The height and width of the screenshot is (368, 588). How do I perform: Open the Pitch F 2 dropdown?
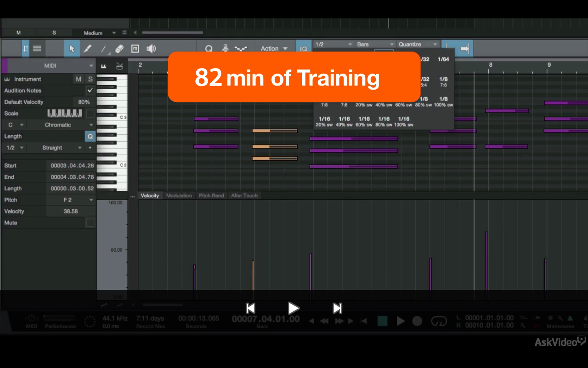pos(71,200)
